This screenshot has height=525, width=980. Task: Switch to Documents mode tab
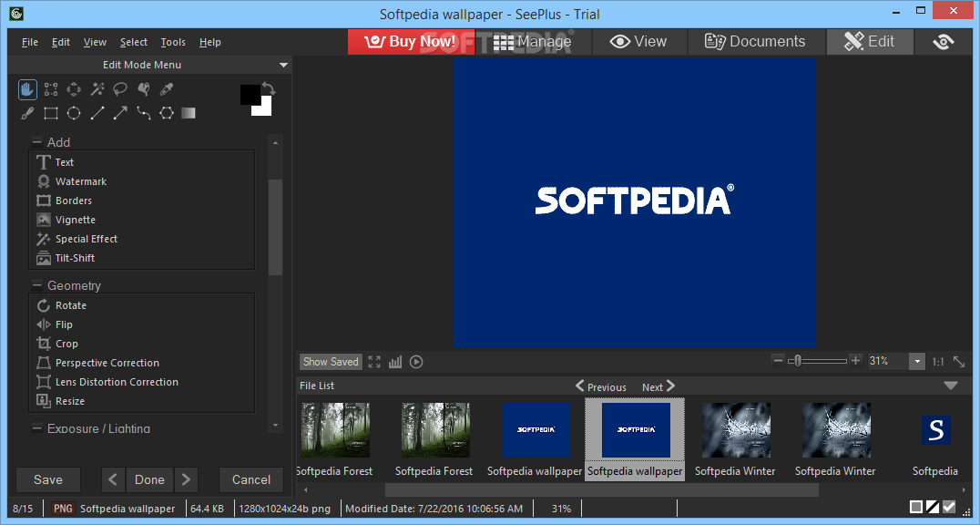point(755,42)
